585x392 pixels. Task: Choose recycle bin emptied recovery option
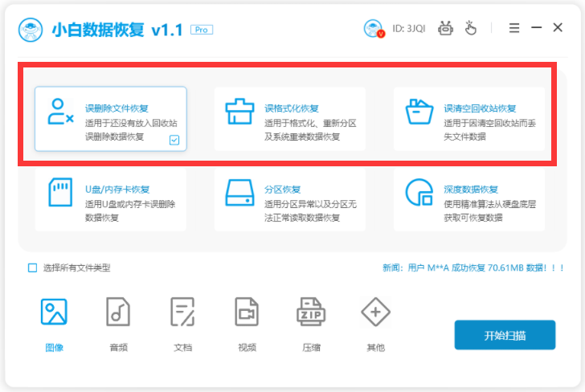pyautogui.click(x=470, y=119)
